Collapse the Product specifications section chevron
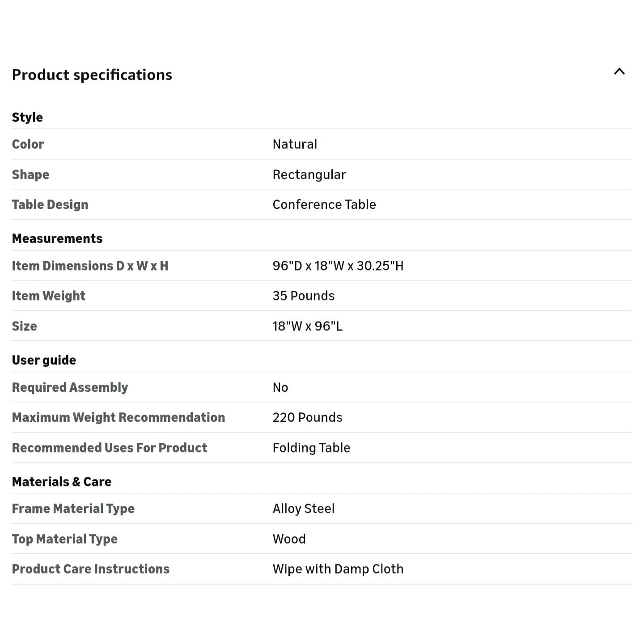Screen dimensions: 644x644 point(619,72)
